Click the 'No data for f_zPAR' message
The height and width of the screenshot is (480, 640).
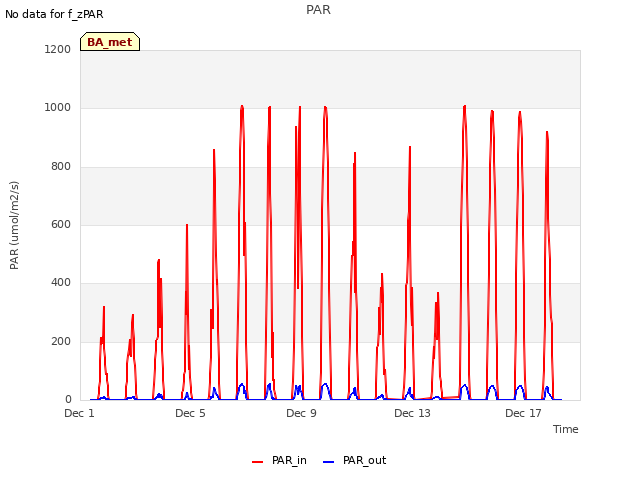coord(54,14)
